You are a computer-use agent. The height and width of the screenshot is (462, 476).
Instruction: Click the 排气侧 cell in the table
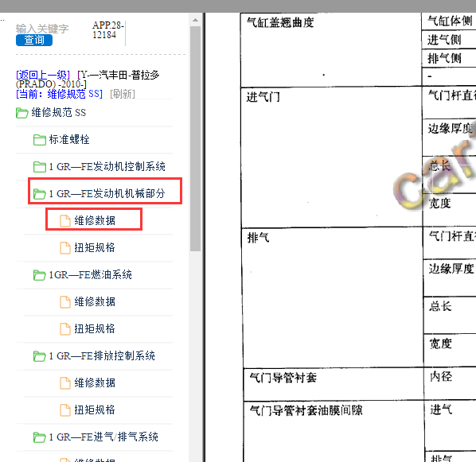(x=449, y=58)
